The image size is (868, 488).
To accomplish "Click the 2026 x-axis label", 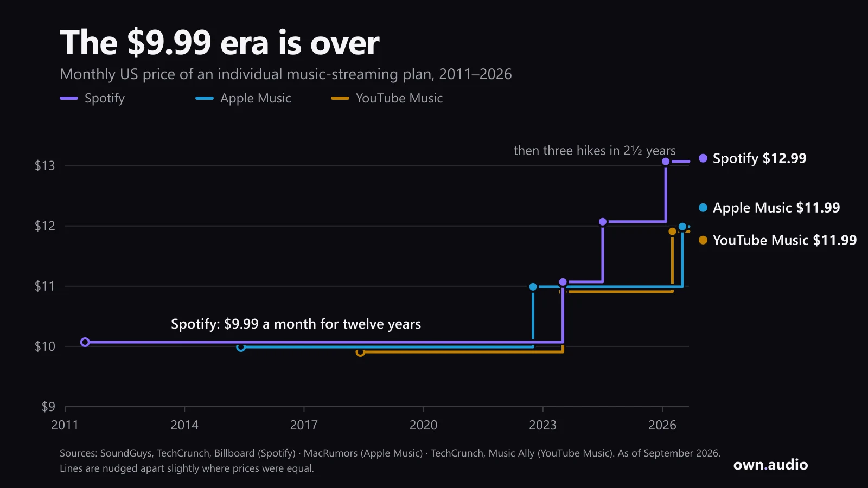I will 662,425.
